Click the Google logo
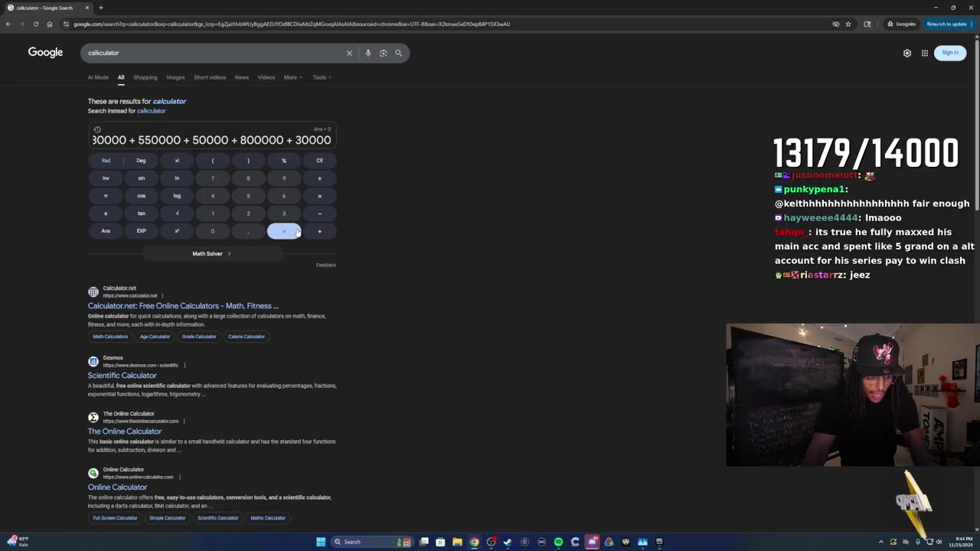The image size is (980, 551). click(45, 52)
